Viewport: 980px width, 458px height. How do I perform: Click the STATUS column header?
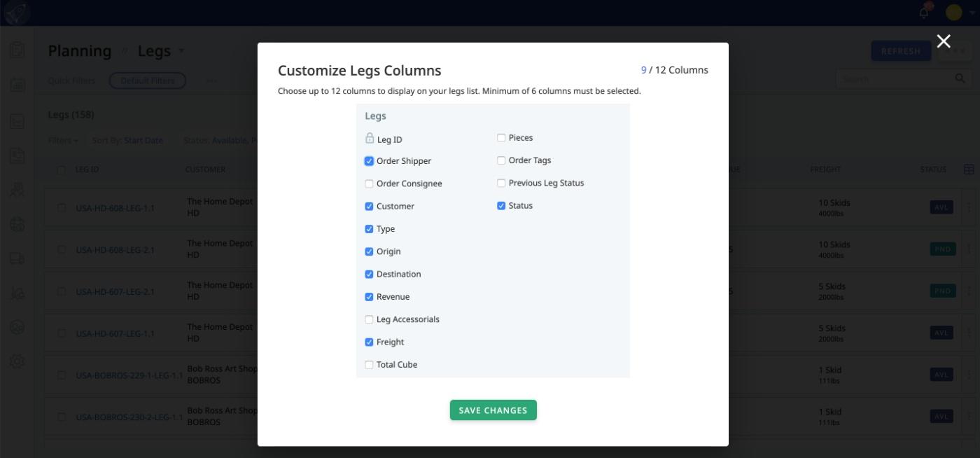tap(933, 169)
